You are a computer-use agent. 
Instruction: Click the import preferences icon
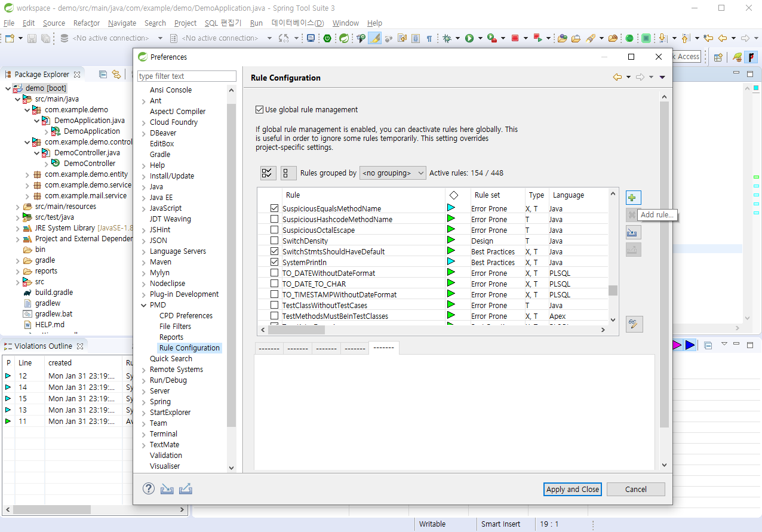pos(167,488)
